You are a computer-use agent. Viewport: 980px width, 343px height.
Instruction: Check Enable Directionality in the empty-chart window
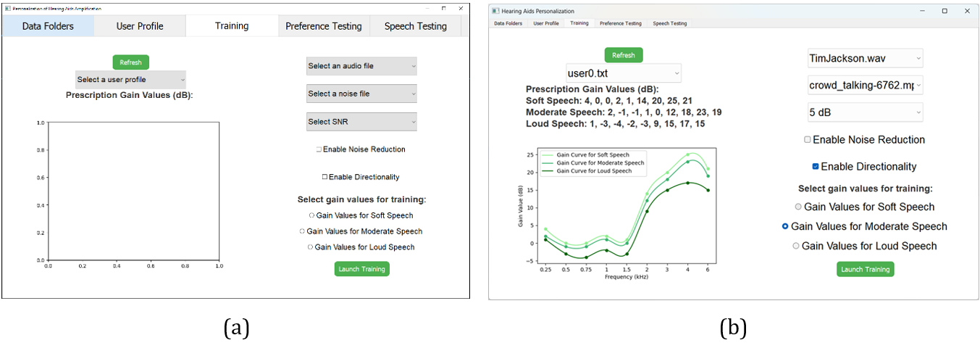325,177
